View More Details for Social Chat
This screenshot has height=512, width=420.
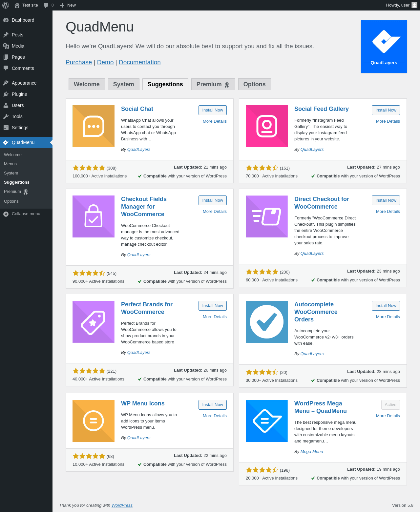(215, 121)
